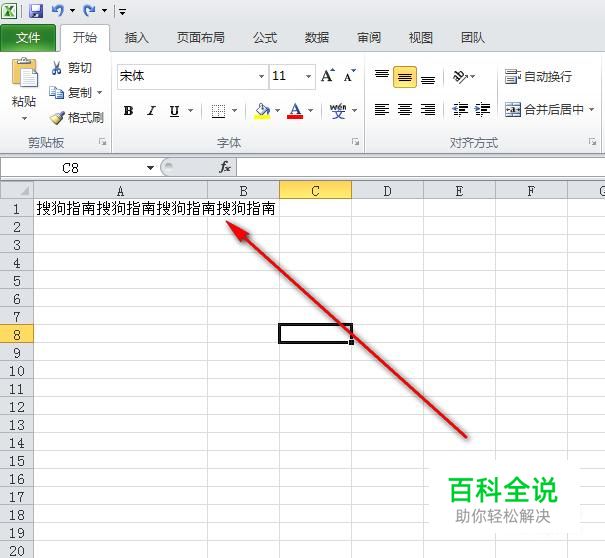Click the Name Box showing C8
This screenshot has width=605, height=558.
coord(71,167)
